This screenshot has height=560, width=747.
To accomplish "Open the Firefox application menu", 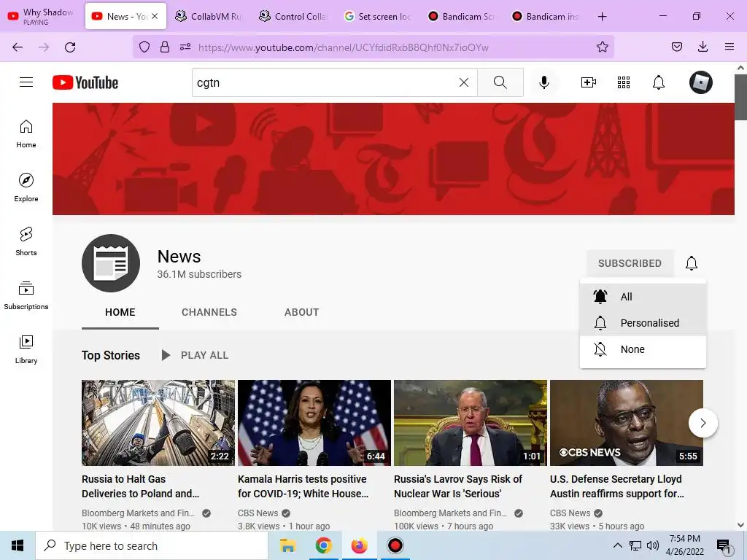I will point(729,47).
